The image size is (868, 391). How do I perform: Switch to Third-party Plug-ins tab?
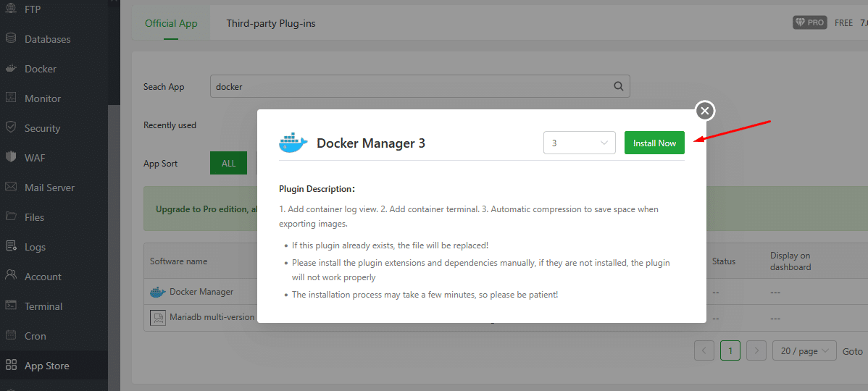(x=271, y=23)
